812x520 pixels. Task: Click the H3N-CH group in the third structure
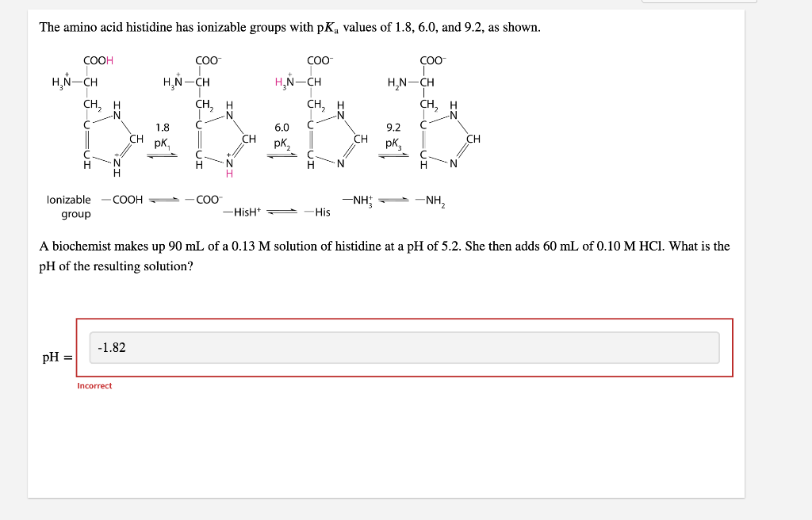(x=294, y=80)
